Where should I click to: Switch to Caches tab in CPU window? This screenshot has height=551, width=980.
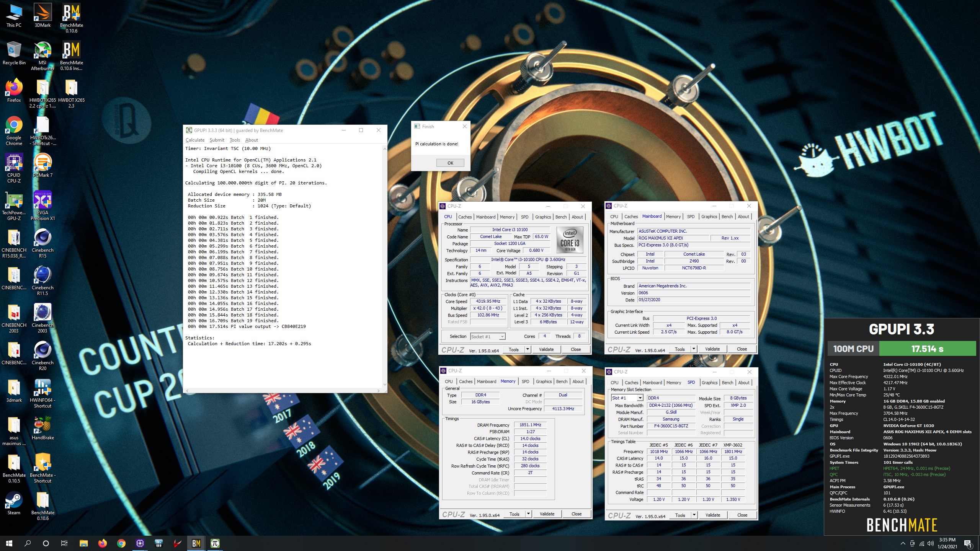click(465, 217)
